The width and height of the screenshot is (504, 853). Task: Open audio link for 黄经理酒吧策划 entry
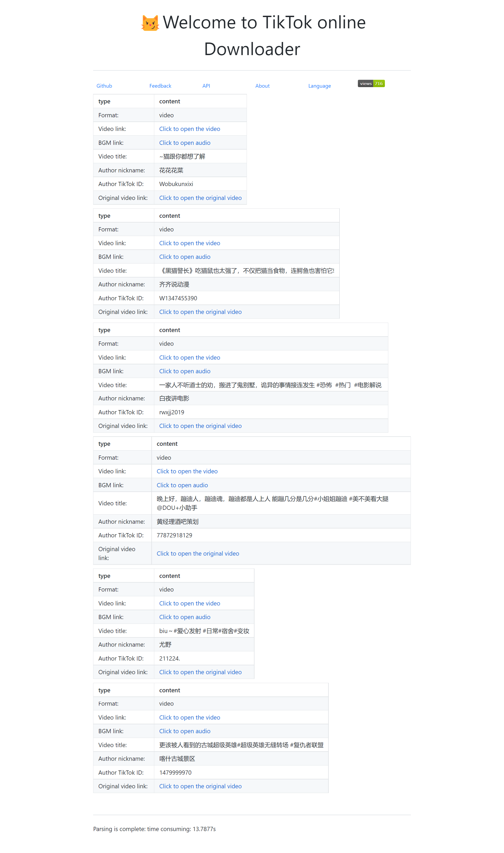click(182, 485)
